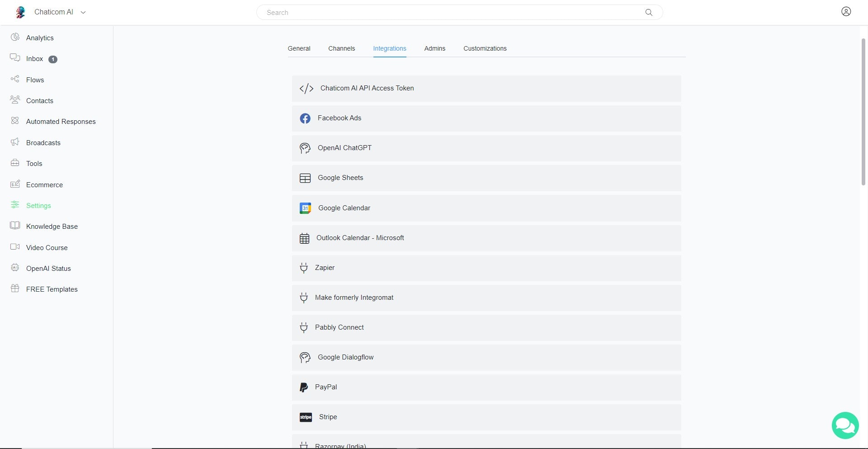Go to Flows page

(x=35, y=80)
